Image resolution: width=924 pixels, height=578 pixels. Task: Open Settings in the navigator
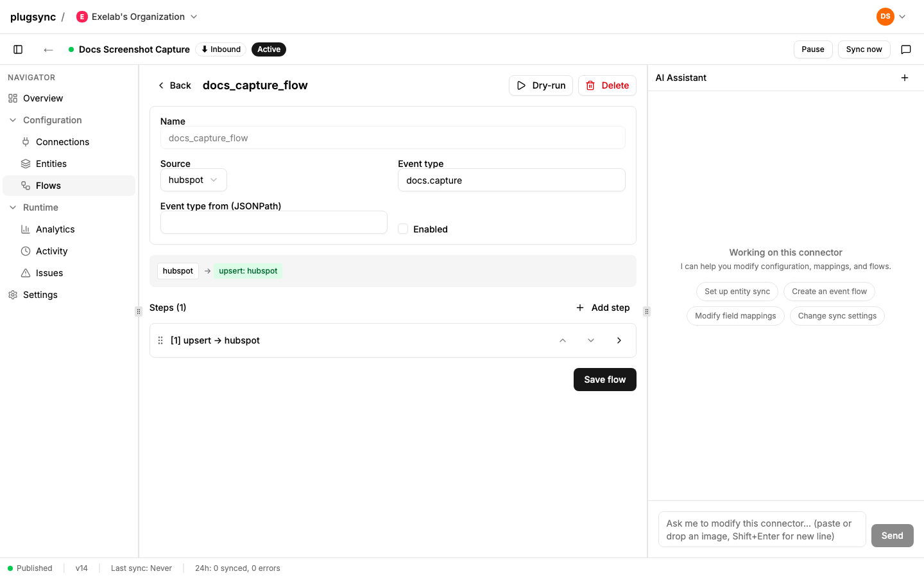(69, 295)
